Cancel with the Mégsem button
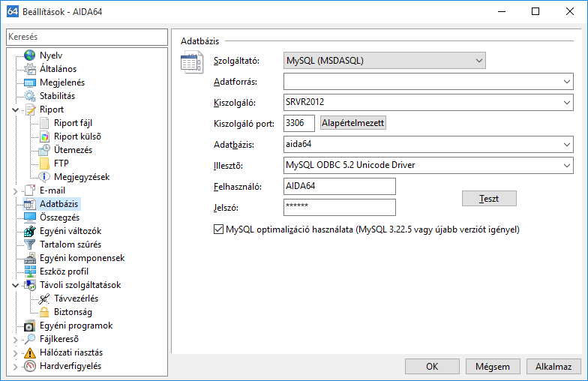This screenshot has width=588, height=381. click(x=493, y=366)
